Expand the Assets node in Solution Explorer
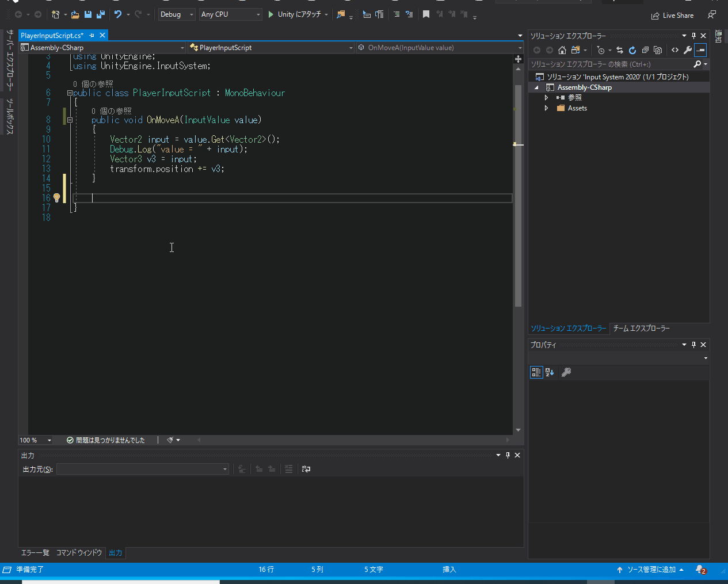 pyautogui.click(x=547, y=108)
